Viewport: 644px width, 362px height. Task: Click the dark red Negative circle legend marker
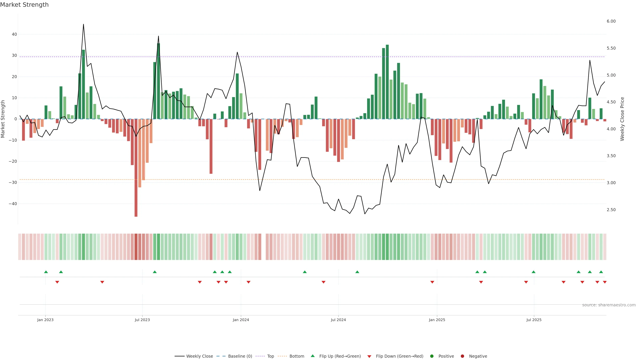pos(462,356)
